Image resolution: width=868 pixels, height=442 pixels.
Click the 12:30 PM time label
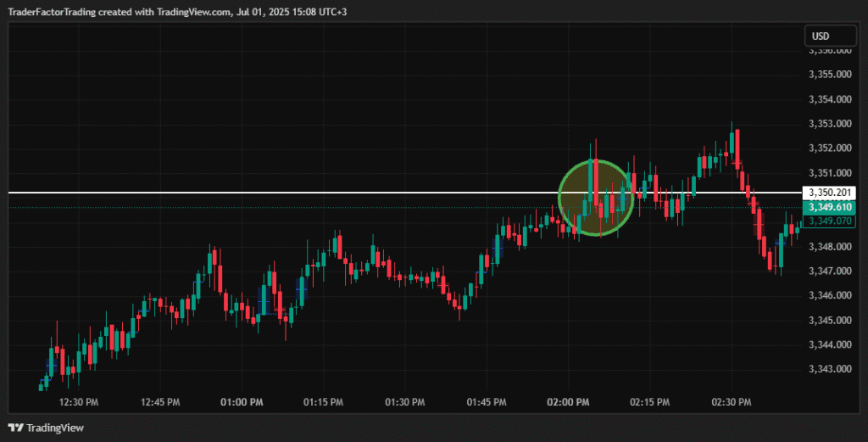tap(79, 402)
